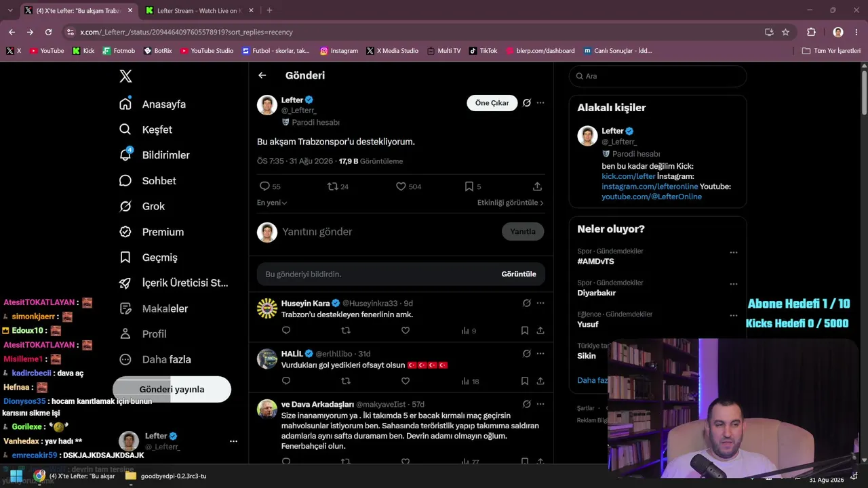This screenshot has width=868, height=488.
Task: Repost HALİL's comment
Action: [x=346, y=381]
